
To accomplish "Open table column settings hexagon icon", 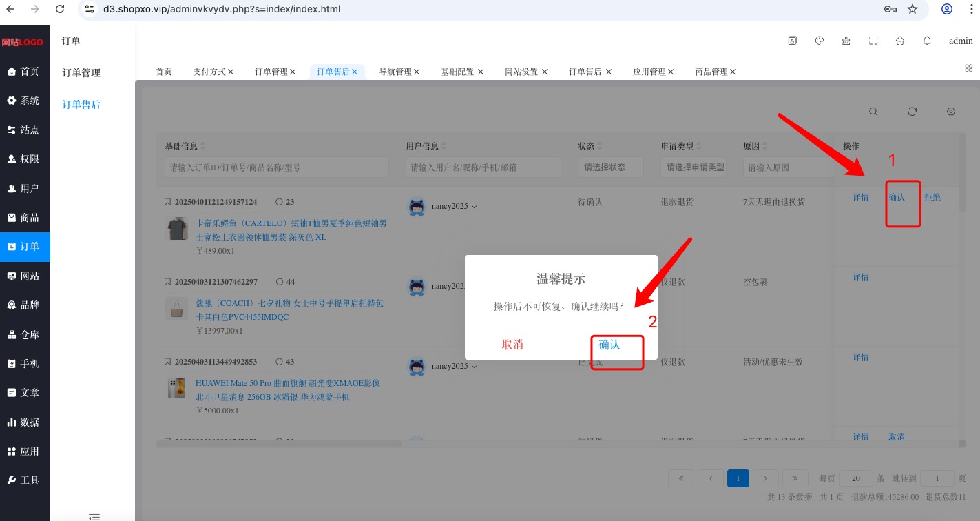I will [951, 111].
